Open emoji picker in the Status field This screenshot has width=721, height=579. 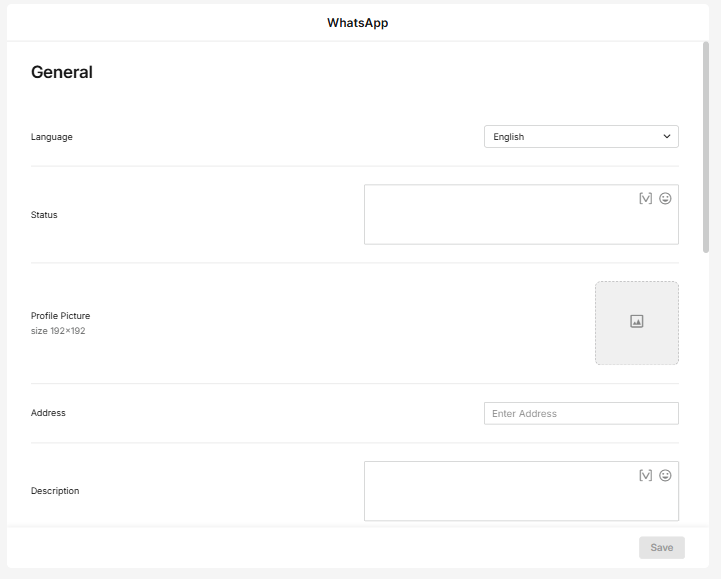coord(665,198)
